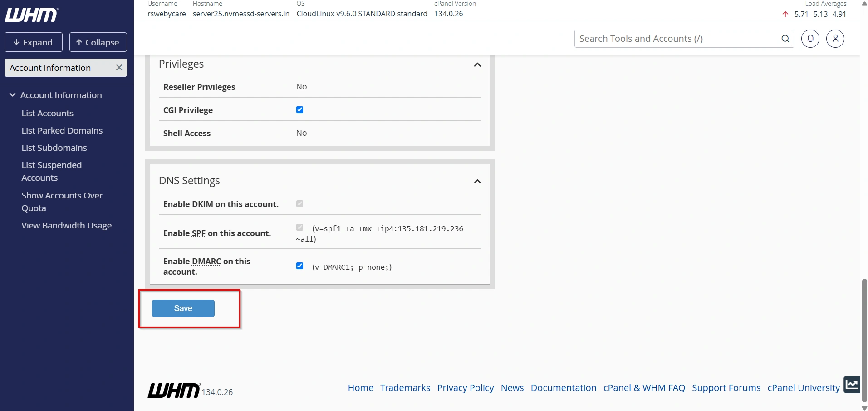Click the DMARC abbreviation label
Screen dimensions: 868x411
[x=206, y=262]
